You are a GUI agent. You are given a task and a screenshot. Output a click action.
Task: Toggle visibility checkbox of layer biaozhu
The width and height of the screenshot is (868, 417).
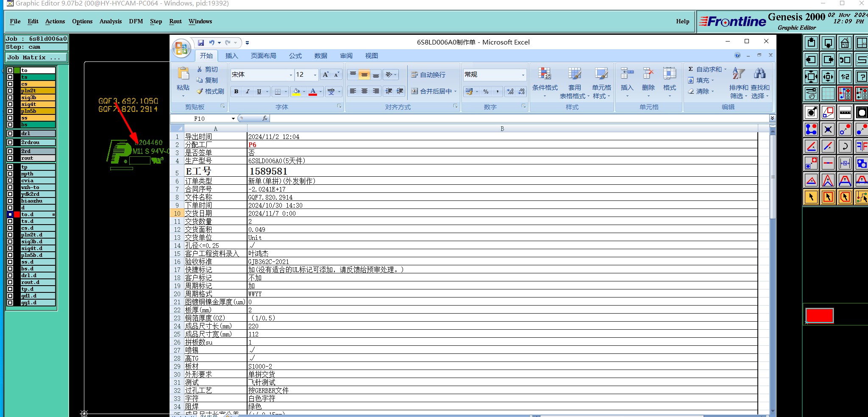click(x=10, y=201)
